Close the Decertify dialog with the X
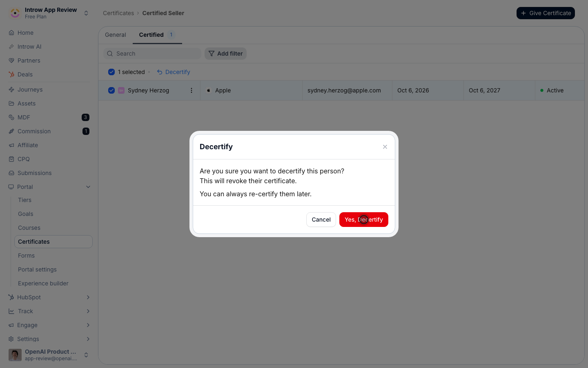The image size is (588, 368). (385, 147)
